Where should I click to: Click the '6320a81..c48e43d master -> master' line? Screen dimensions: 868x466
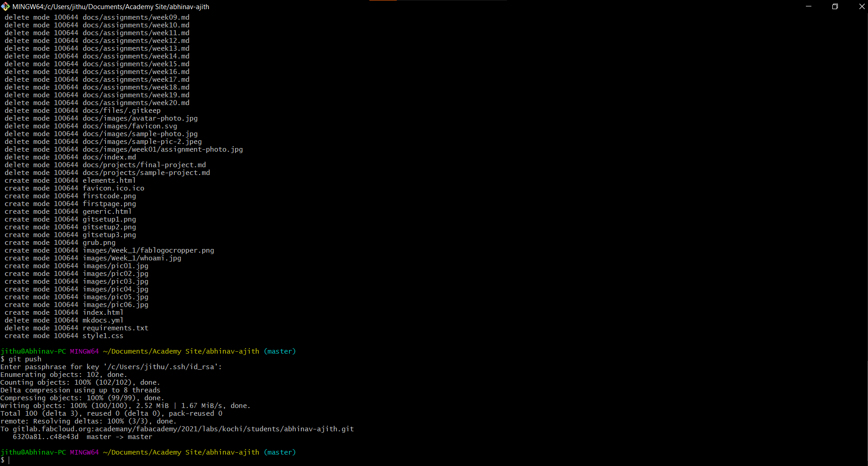tap(83, 437)
